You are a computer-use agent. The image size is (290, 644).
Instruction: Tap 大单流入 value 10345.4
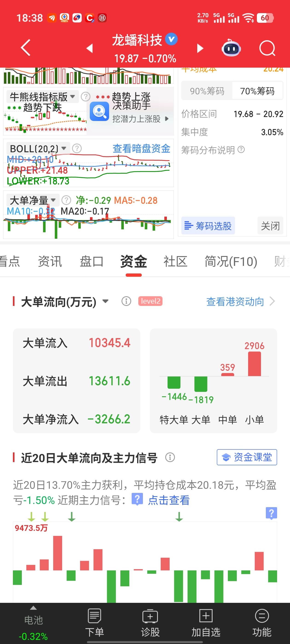pyautogui.click(x=109, y=343)
